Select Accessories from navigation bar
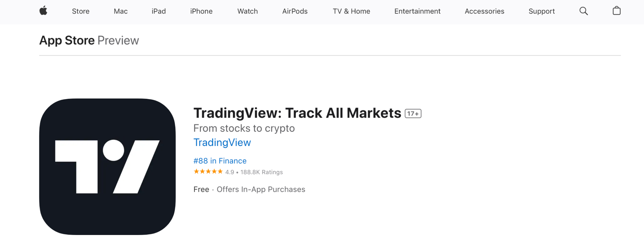This screenshot has width=644, height=251. point(484,11)
